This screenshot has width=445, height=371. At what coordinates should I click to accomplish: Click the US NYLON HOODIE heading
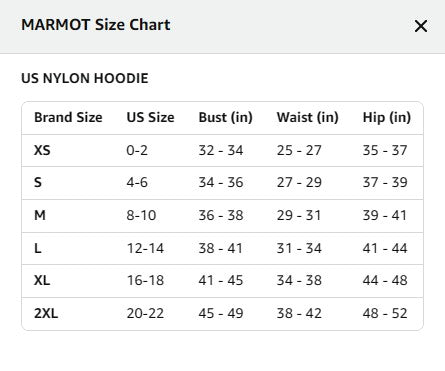pos(85,78)
